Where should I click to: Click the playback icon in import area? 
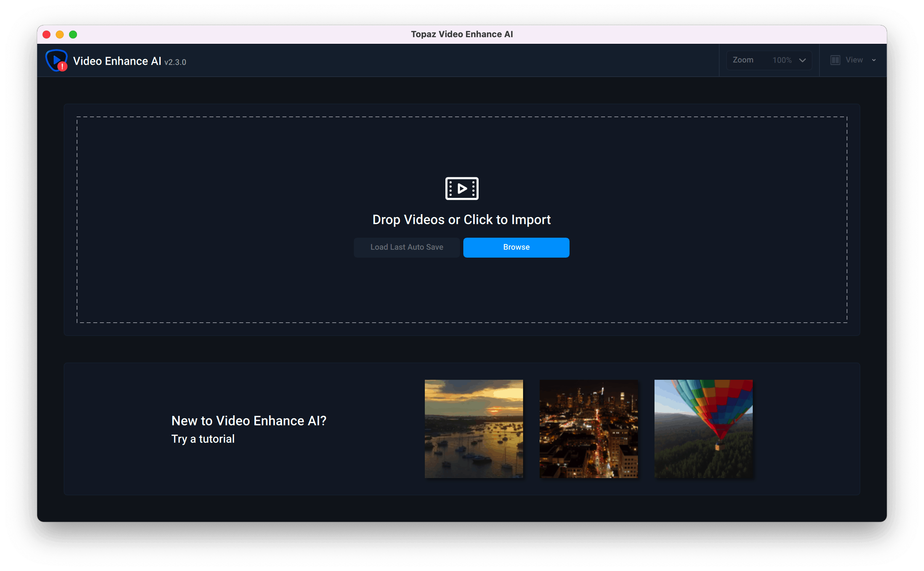pyautogui.click(x=461, y=188)
